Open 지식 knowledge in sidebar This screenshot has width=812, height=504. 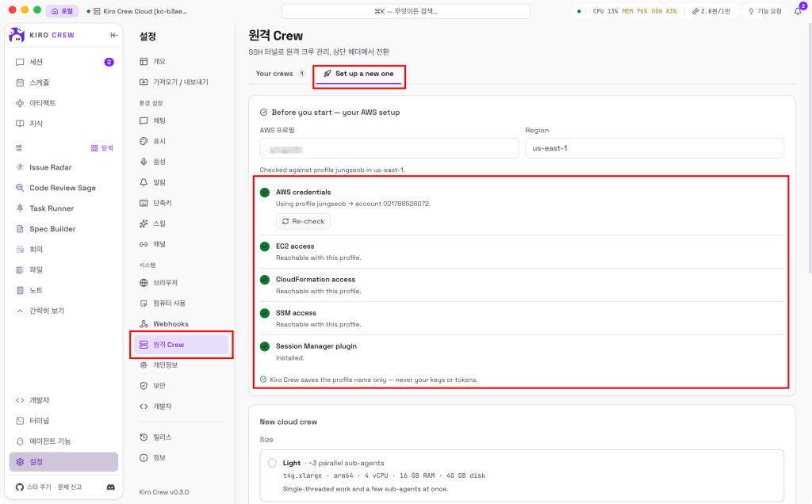(63, 123)
